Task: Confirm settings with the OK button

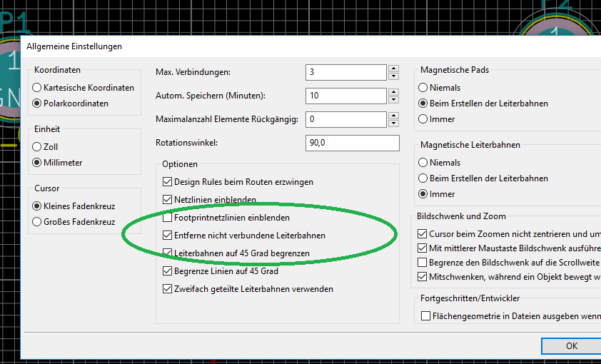Action: tap(571, 346)
